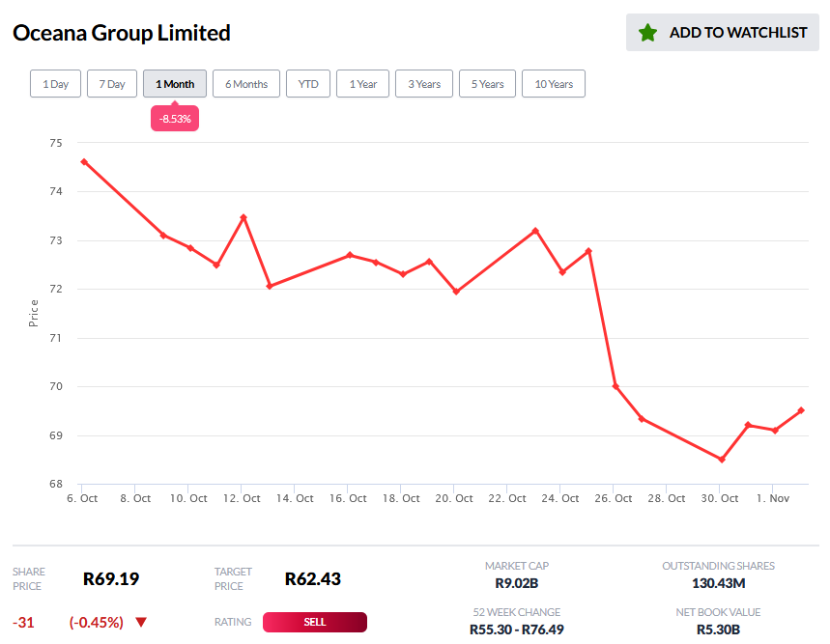Screen dimensions: 830x644
Task: Click the red down-triangle change indicator
Action: [x=141, y=622]
